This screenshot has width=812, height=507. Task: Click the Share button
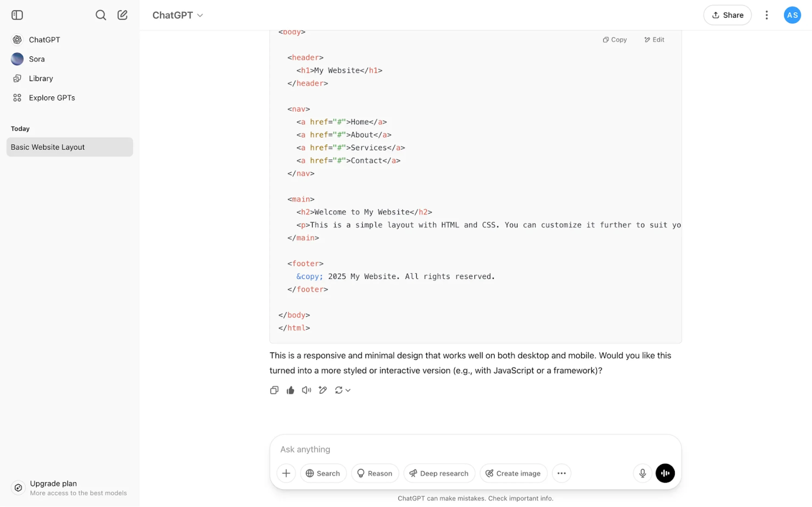coord(727,15)
